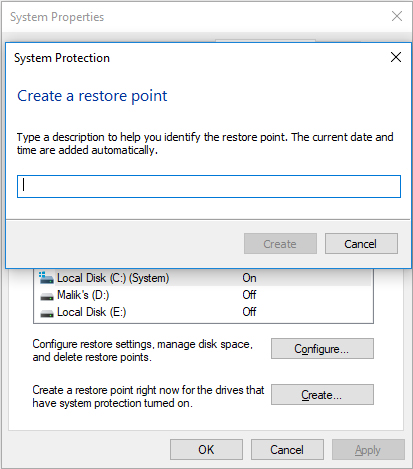Click Cancel at bottom of System Properties
Screen dimensions: 413x469
287,450
